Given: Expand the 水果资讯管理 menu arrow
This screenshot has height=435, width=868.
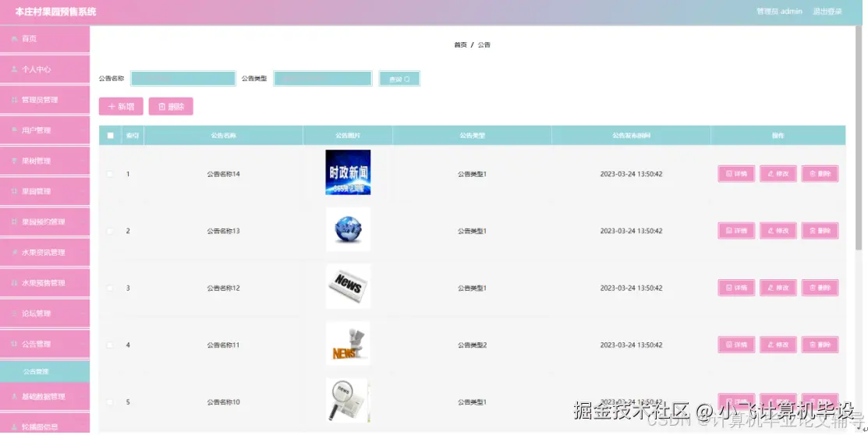Looking at the screenshot, I should pos(83,252).
